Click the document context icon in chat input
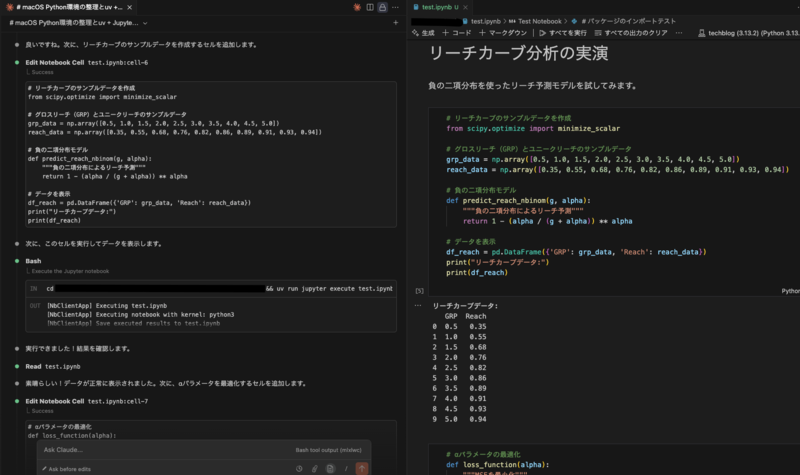The image size is (800, 475). pos(330,469)
